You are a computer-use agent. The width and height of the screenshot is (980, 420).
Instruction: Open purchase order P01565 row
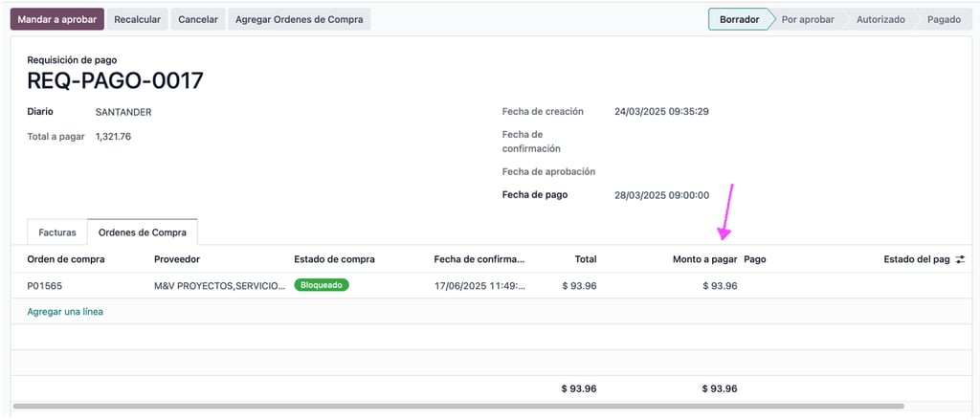click(x=489, y=286)
